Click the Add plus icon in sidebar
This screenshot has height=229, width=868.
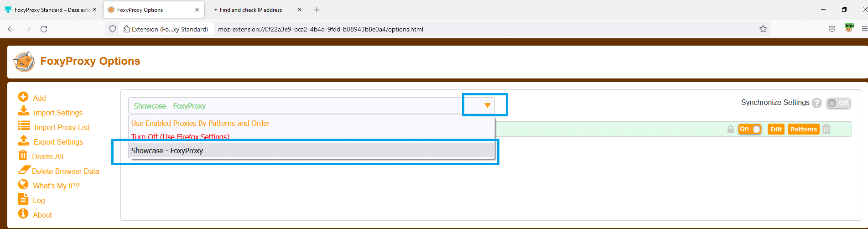(x=23, y=97)
